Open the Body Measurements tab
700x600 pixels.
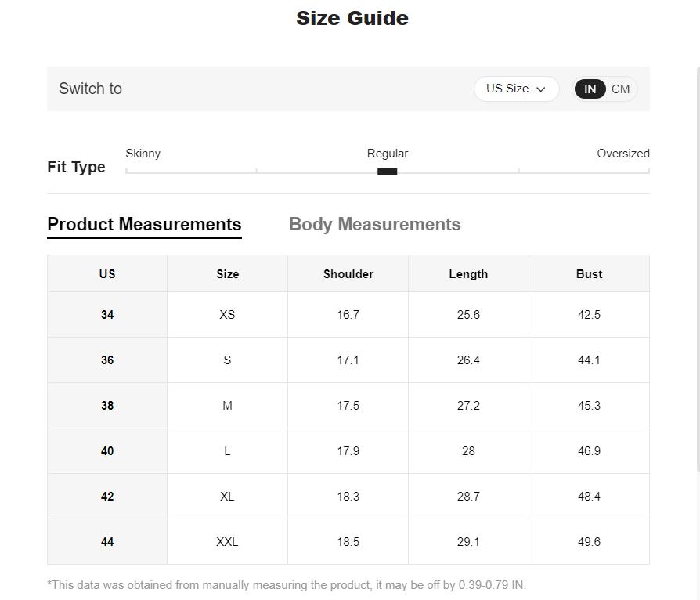click(374, 224)
